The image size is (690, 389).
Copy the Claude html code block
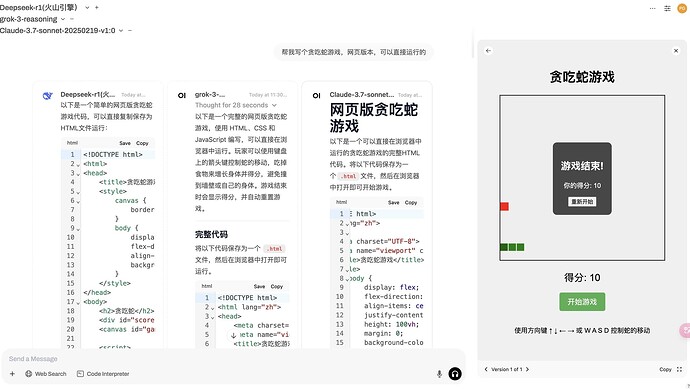click(x=411, y=202)
